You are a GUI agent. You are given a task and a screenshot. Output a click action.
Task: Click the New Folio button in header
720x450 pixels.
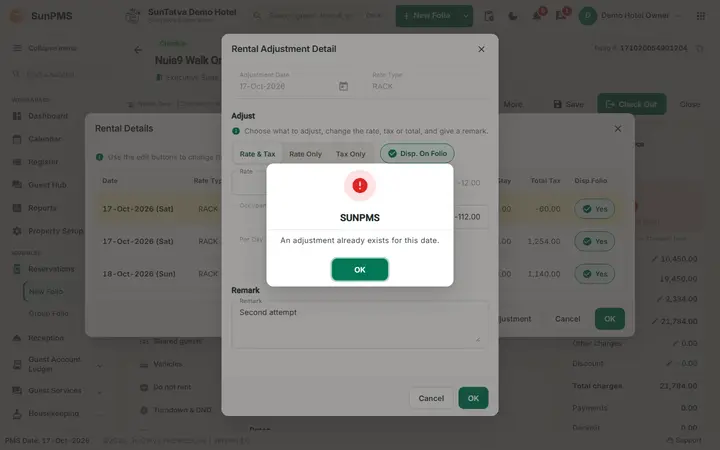point(428,16)
